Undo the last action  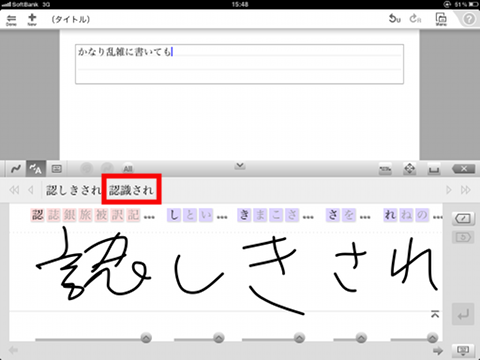coord(395,19)
